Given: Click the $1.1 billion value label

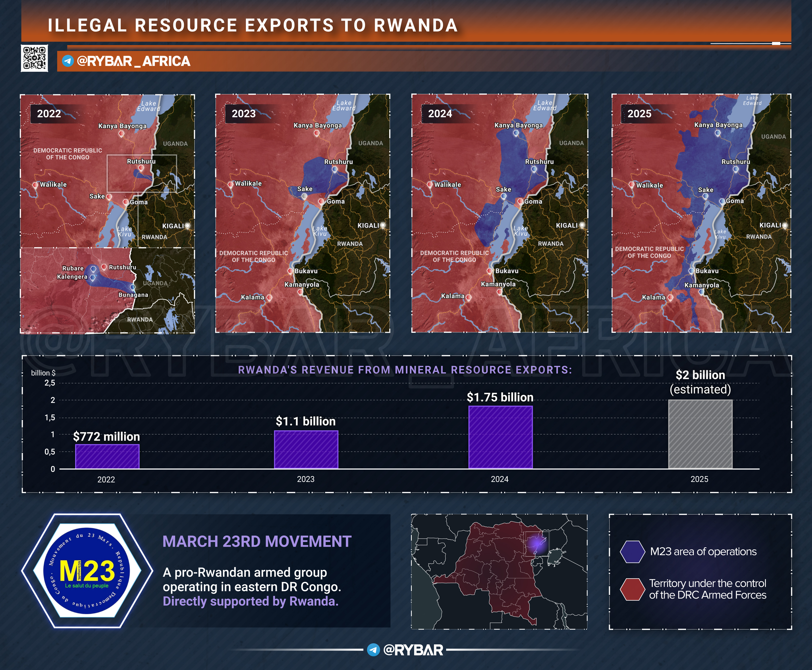Looking at the screenshot, I should coord(306,421).
